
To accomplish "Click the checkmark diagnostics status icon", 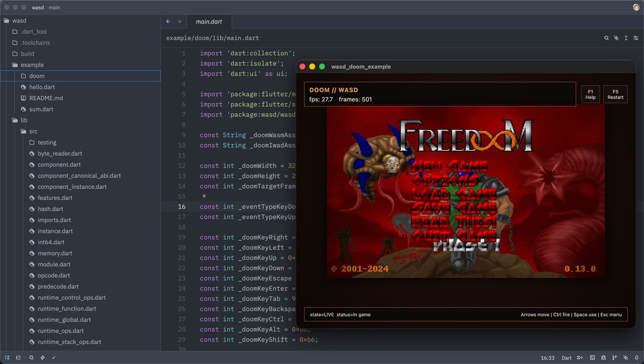I will [x=54, y=358].
